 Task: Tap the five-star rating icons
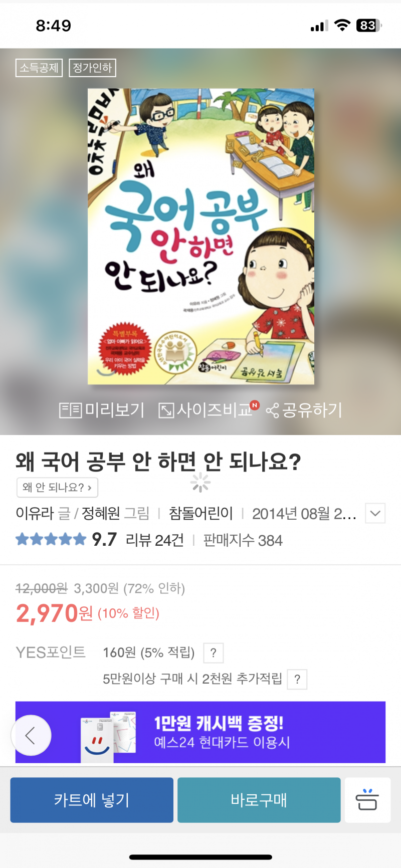(x=51, y=540)
